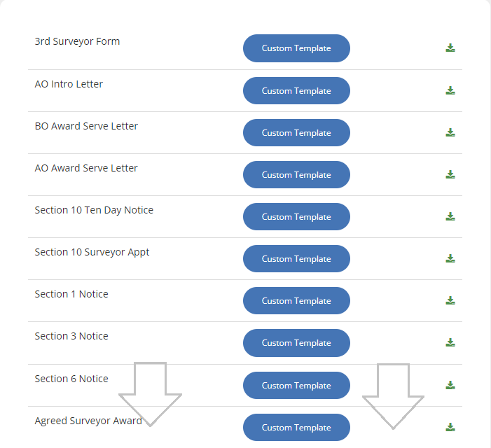Download the AO Intro Letter template
This screenshot has height=448, width=491.
click(x=450, y=90)
